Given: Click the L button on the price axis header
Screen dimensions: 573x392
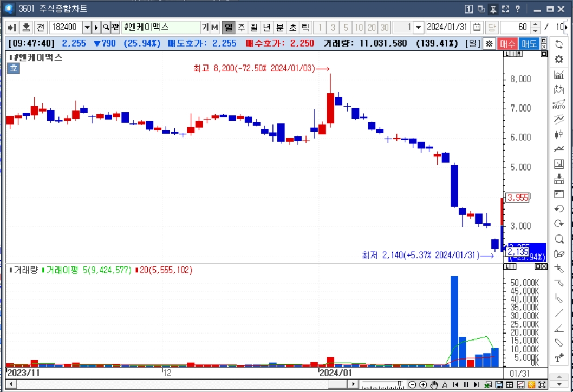Looking at the screenshot, I should pyautogui.click(x=507, y=54).
